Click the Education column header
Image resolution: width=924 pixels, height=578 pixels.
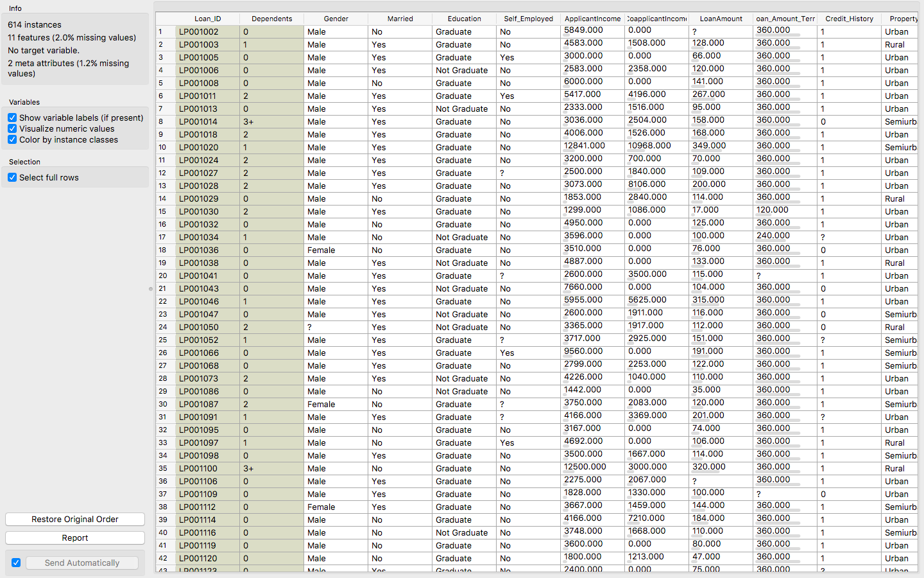pos(464,19)
